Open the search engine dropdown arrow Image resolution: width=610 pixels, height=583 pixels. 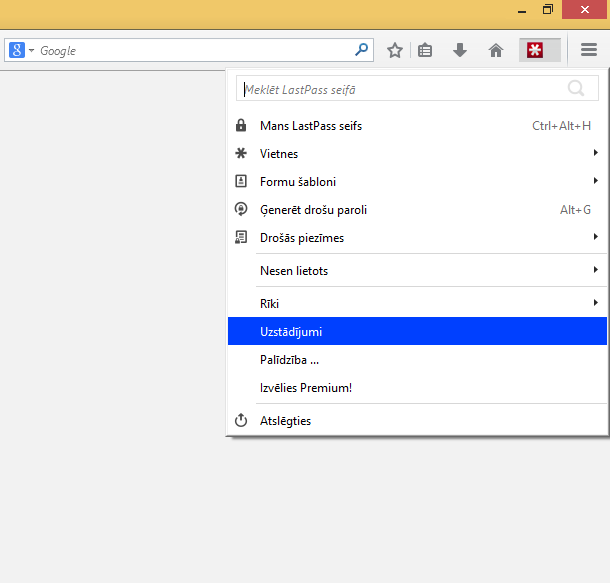(32, 50)
